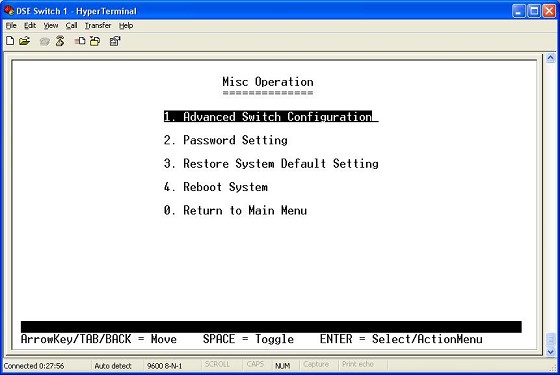560x375 pixels.
Task: Click the 9600 8-N-1 status entry
Action: 165,366
